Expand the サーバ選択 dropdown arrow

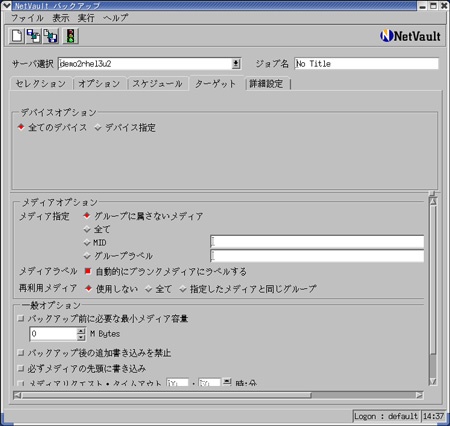coord(236,64)
